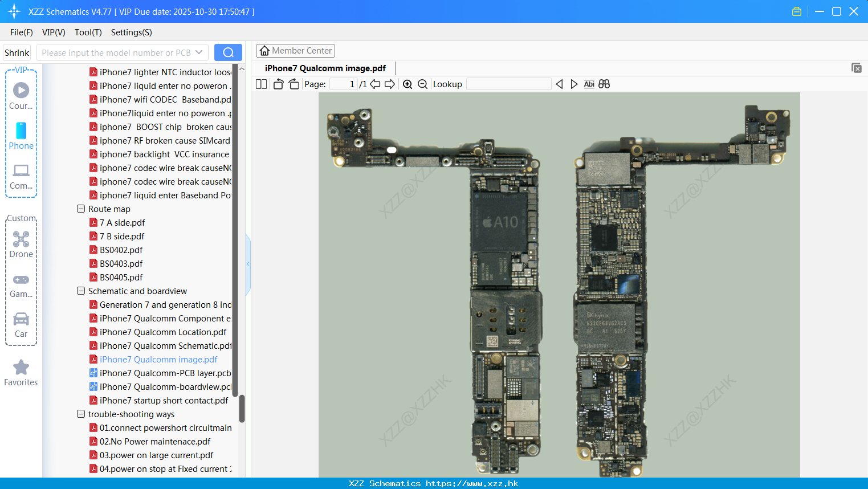Rotate page clockwise
The height and width of the screenshot is (489, 868).
pos(294,84)
